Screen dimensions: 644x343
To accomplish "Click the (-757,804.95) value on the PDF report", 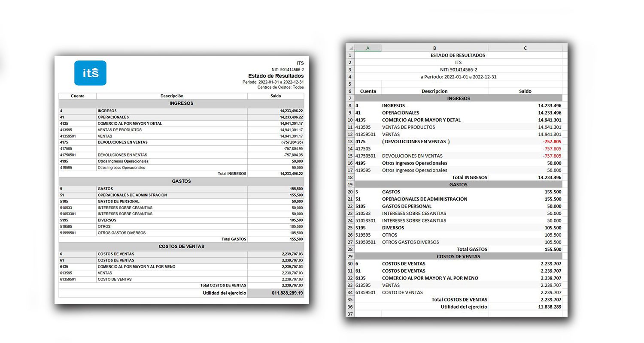I will pyautogui.click(x=292, y=142).
